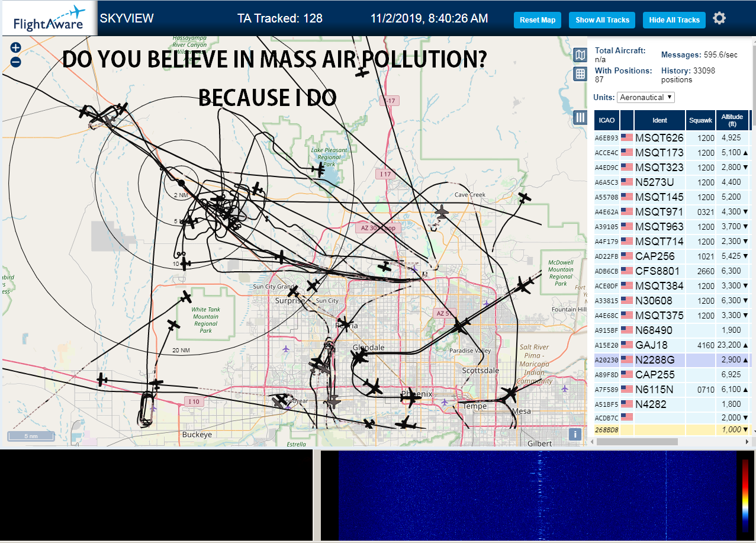Select the aircraft northeast of Cave Creek

[x=524, y=198]
